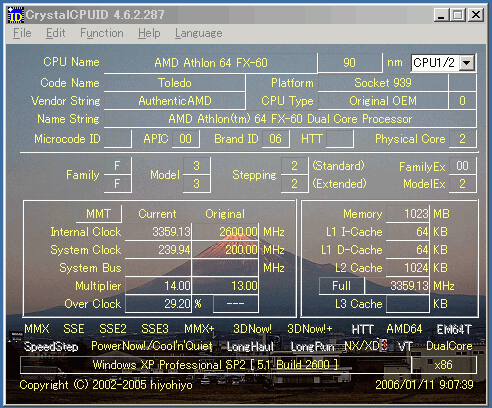The image size is (492, 408).
Task: Click the date and time 2006/01/11 9:07:39
Action: 424,385
